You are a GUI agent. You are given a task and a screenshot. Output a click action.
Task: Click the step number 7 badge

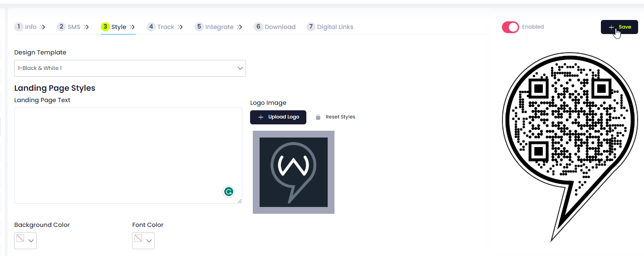311,27
